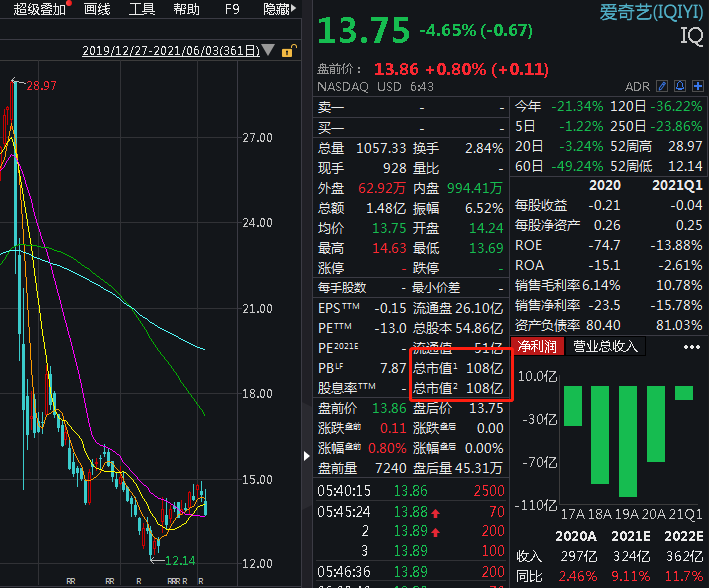Image resolution: width=709 pixels, height=588 pixels.
Task: Click the F9 button in toolbar
Action: tap(232, 9)
